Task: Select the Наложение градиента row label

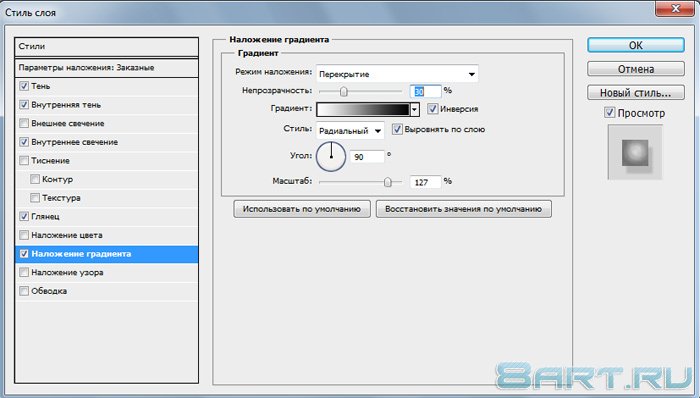Action: pyautogui.click(x=81, y=254)
